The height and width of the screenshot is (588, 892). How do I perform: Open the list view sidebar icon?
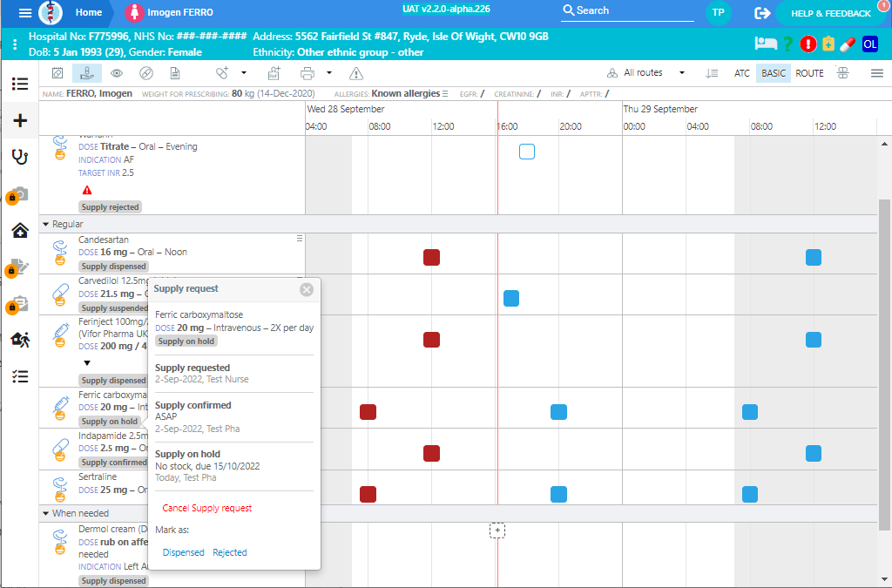pos(20,84)
